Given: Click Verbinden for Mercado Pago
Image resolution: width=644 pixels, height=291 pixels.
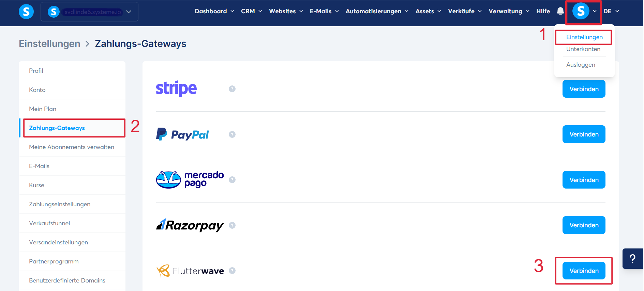Looking at the screenshot, I should [584, 180].
